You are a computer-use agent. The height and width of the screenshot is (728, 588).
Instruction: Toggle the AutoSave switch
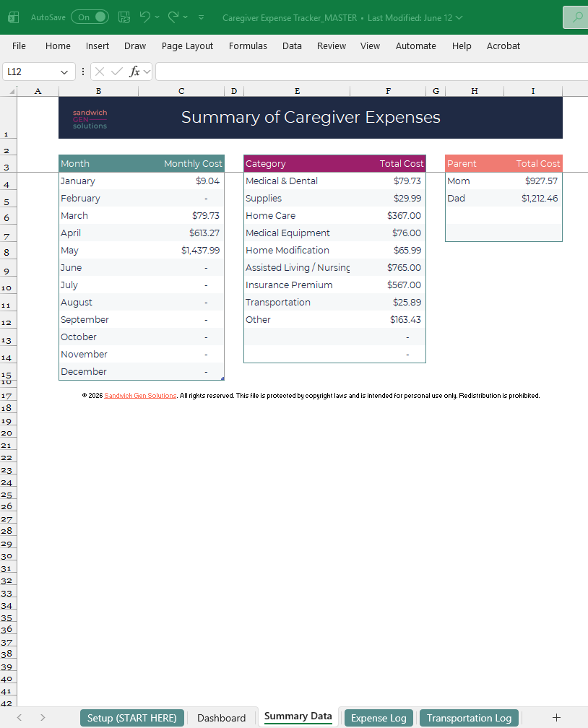pos(90,17)
